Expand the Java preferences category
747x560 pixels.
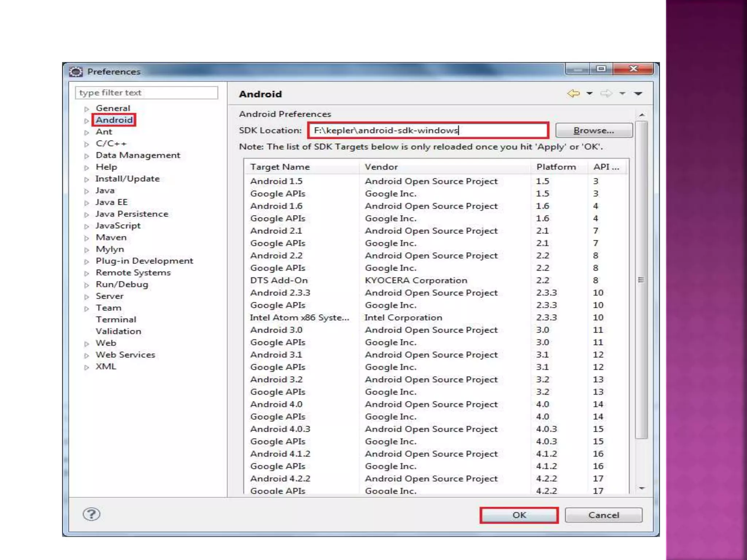(x=86, y=191)
